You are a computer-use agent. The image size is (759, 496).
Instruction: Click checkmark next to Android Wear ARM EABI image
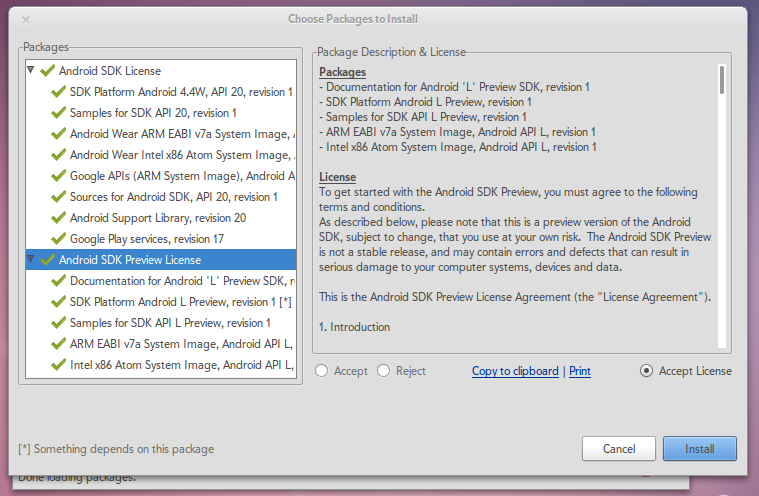pyautogui.click(x=58, y=134)
